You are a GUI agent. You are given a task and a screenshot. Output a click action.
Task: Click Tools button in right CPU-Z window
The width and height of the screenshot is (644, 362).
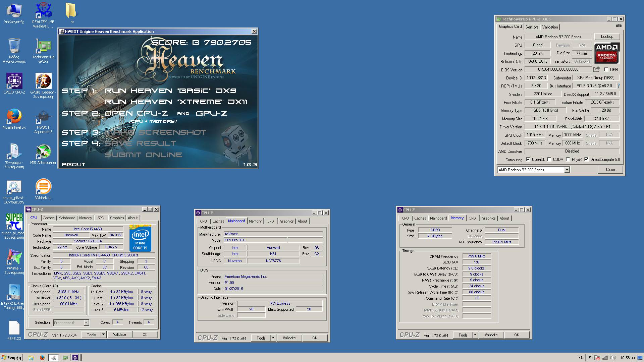click(463, 335)
